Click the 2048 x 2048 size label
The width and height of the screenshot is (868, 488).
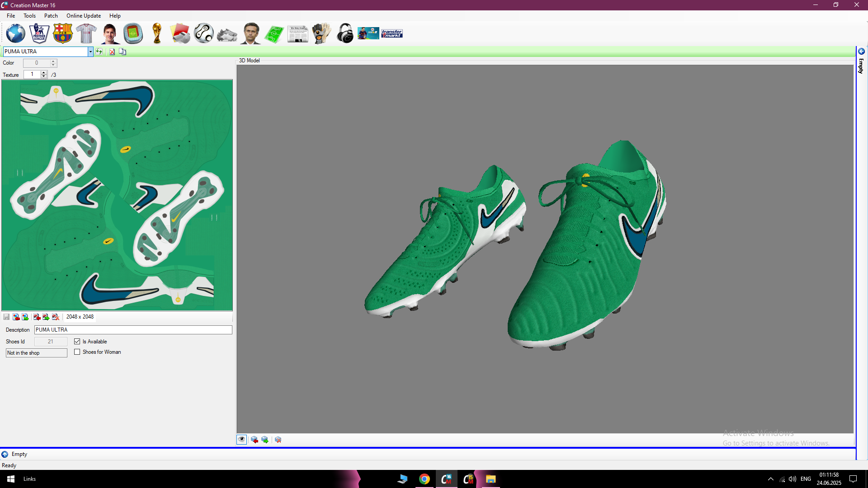[80, 317]
